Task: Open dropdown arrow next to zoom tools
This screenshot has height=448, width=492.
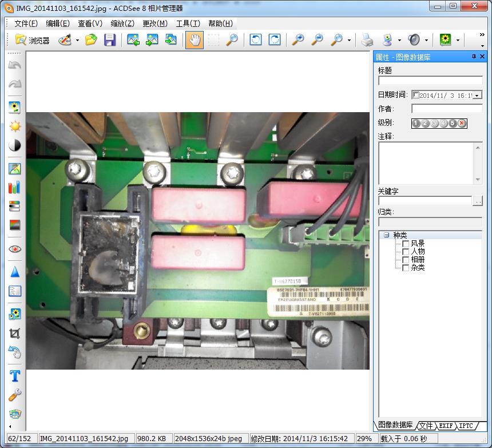Action: [x=349, y=40]
